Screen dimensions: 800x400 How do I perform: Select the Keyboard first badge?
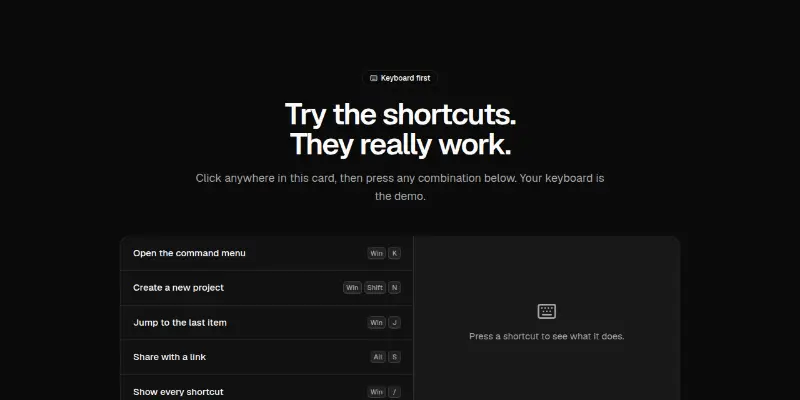tap(400, 78)
